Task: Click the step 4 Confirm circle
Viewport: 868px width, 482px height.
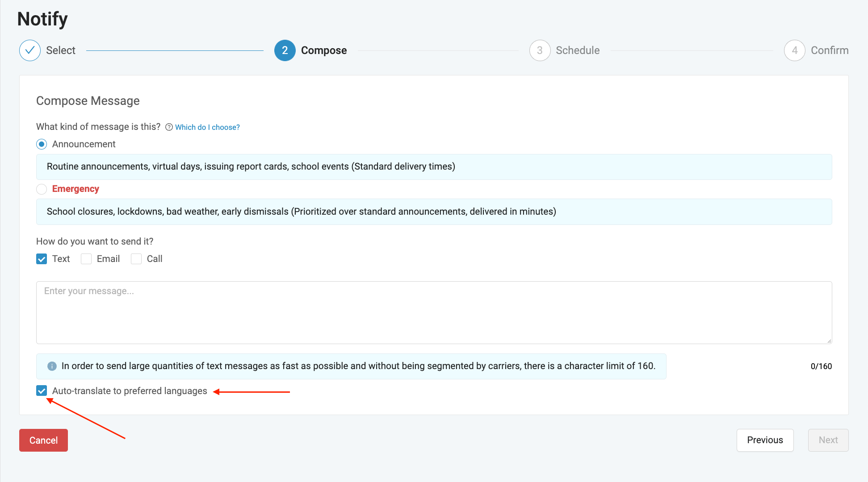Action: pyautogui.click(x=795, y=50)
